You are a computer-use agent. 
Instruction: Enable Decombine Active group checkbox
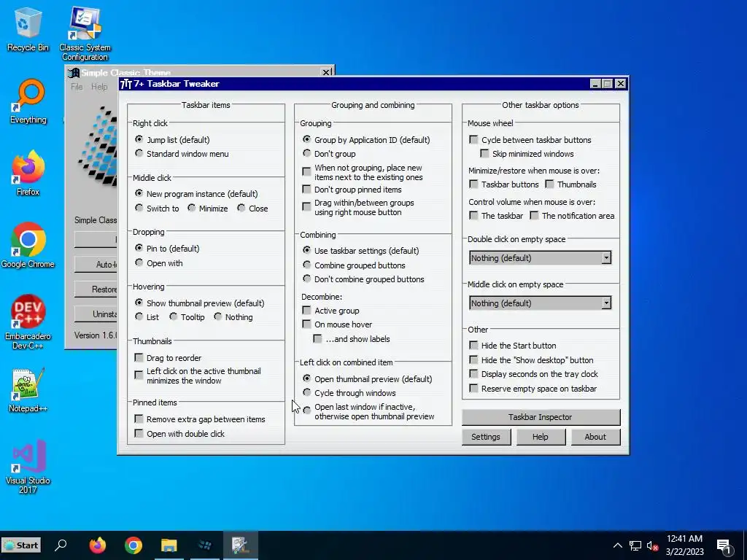[306, 311]
